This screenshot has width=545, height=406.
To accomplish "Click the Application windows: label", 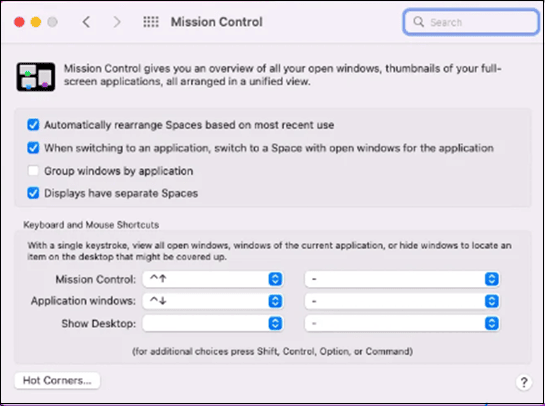I will [83, 301].
